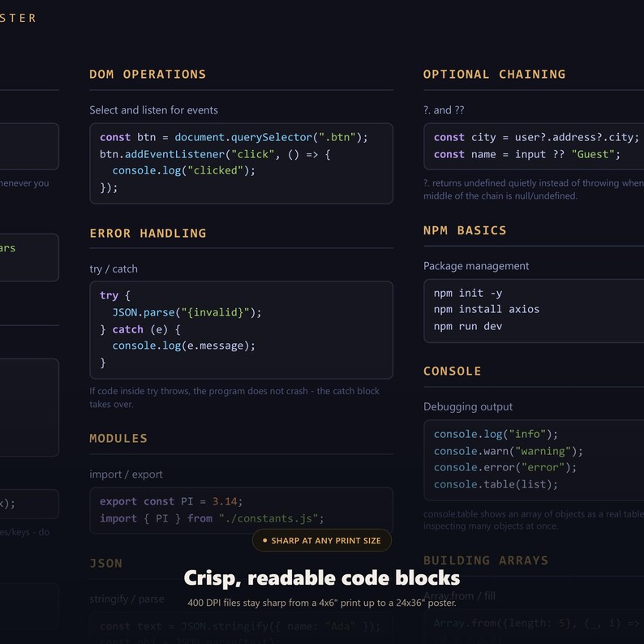The width and height of the screenshot is (644, 644).
Task: Click the addEventListener code line
Action: coord(215,154)
